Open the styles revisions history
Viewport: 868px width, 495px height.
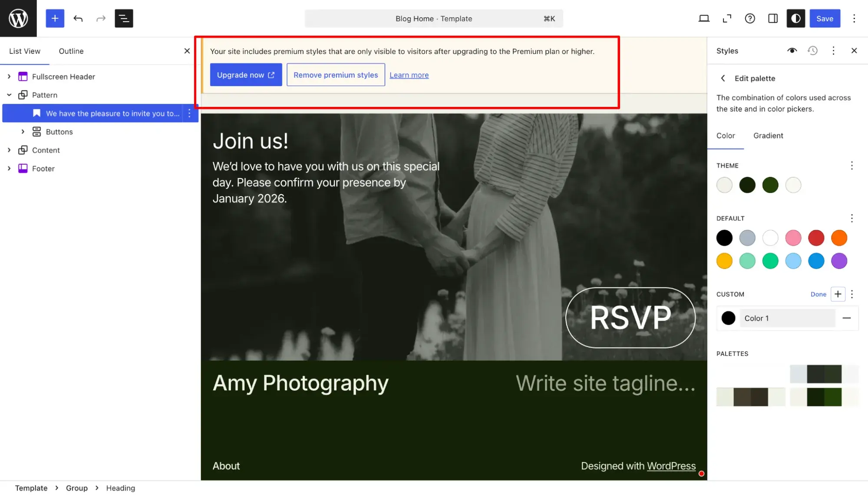tap(812, 50)
